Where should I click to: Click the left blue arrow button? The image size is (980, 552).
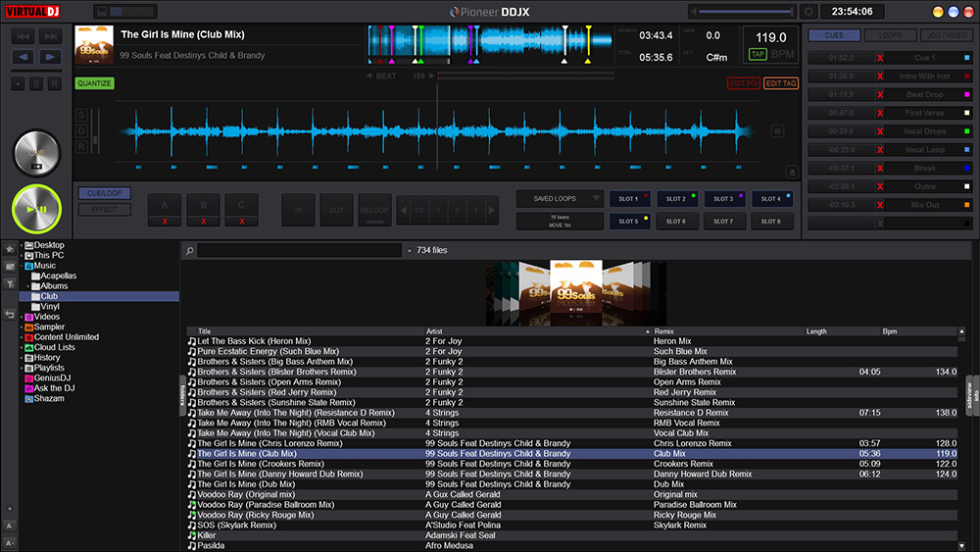coord(24,57)
